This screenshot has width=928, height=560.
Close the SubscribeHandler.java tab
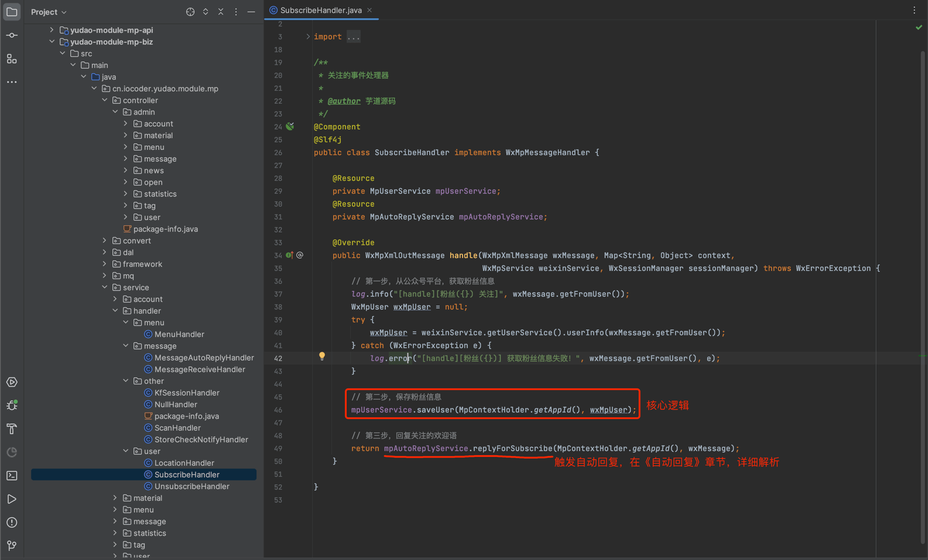[x=369, y=11]
